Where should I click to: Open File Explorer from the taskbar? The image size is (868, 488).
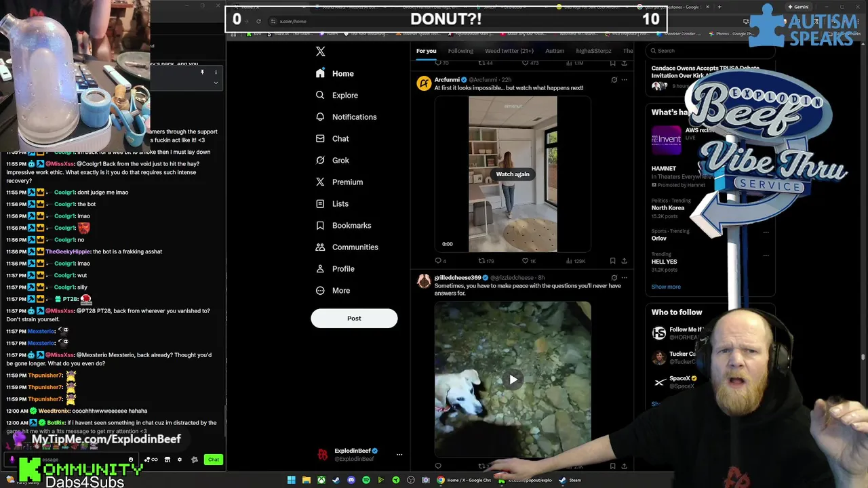pyautogui.click(x=307, y=480)
